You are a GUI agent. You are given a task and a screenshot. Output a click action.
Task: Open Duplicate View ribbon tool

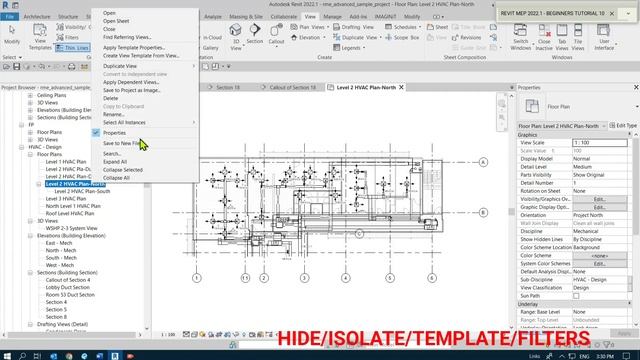pos(358,38)
